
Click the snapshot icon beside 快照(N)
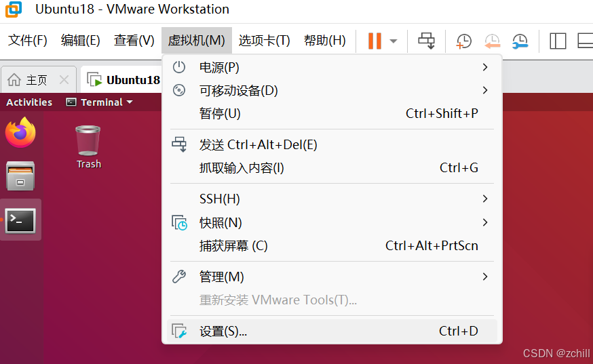pyautogui.click(x=179, y=222)
